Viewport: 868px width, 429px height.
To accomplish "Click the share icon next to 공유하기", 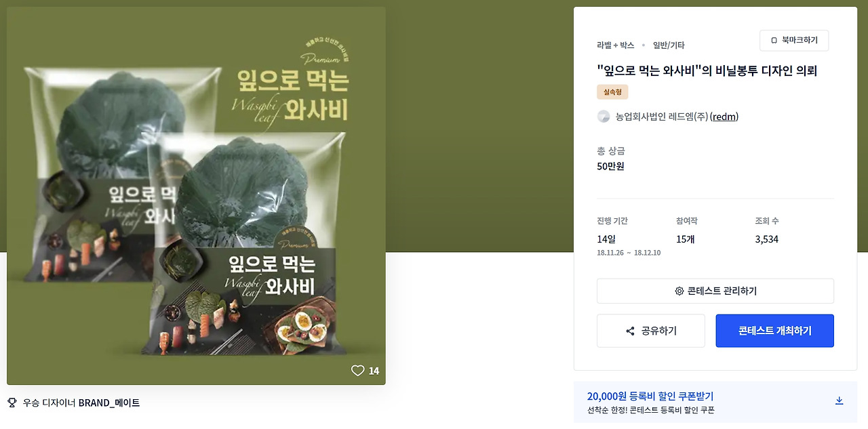I will coord(631,331).
